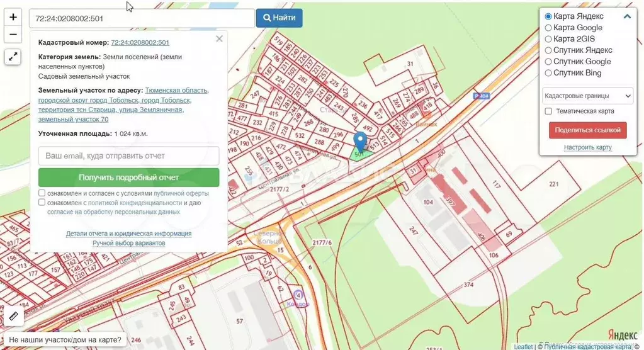Select Карта 2GIS radio option
Screen dimensions: 644x350
click(x=548, y=39)
